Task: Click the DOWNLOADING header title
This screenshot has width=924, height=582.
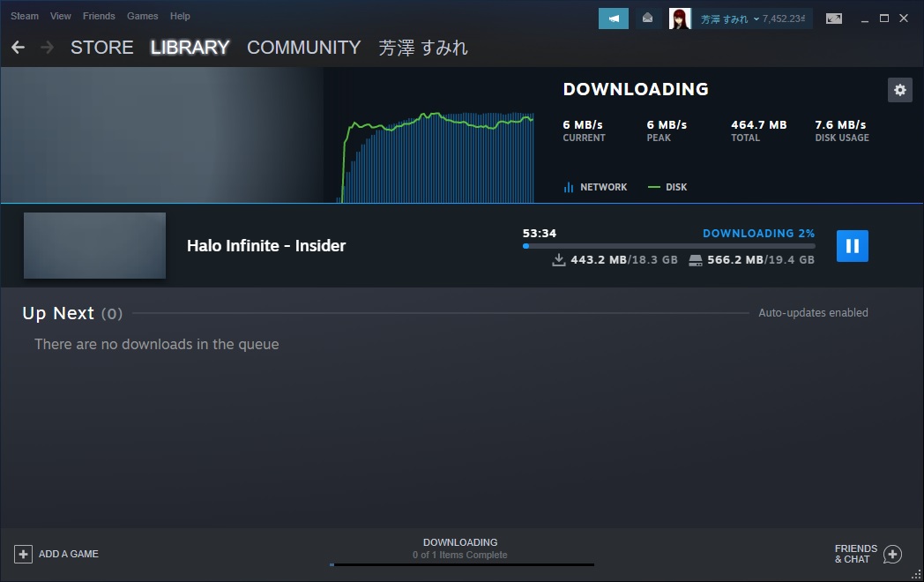Action: [x=635, y=89]
